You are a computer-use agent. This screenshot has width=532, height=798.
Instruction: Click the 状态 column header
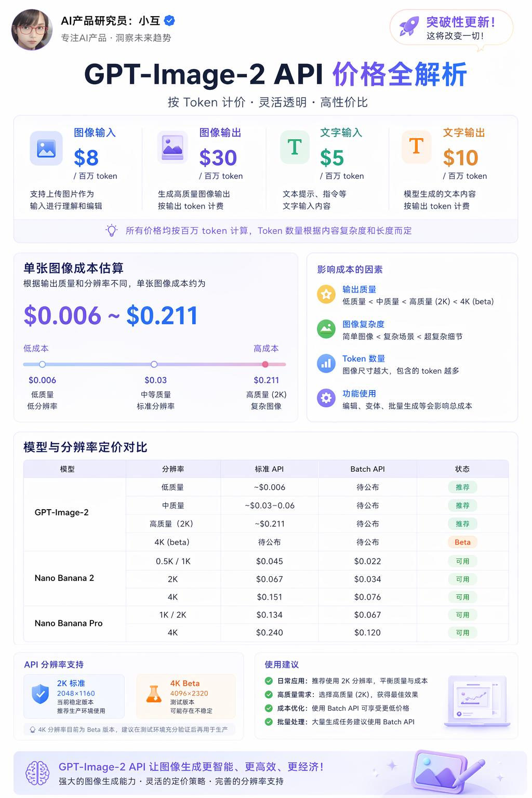point(462,469)
